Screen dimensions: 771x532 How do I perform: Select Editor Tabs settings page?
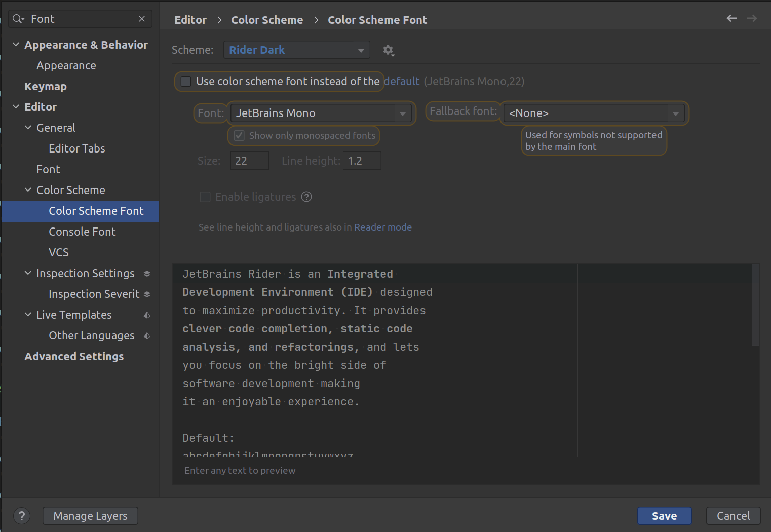coord(77,148)
